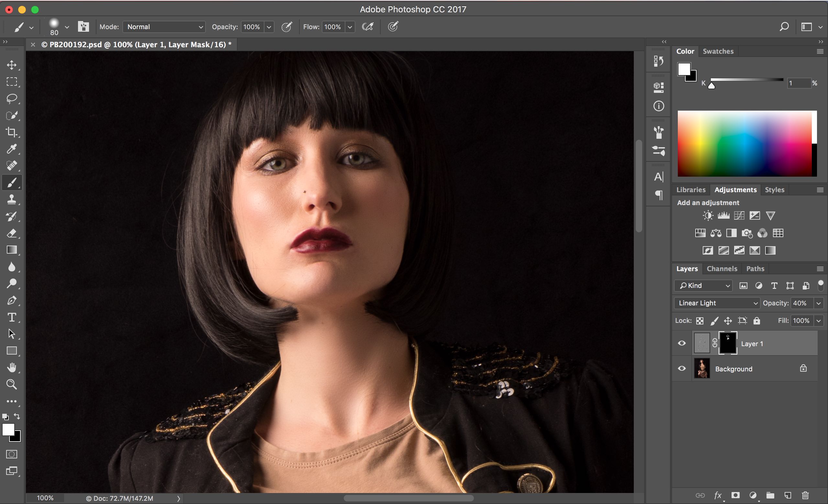Open the blending Mode dropdown in options bar
Screen dimensions: 828x504
[x=164, y=27]
